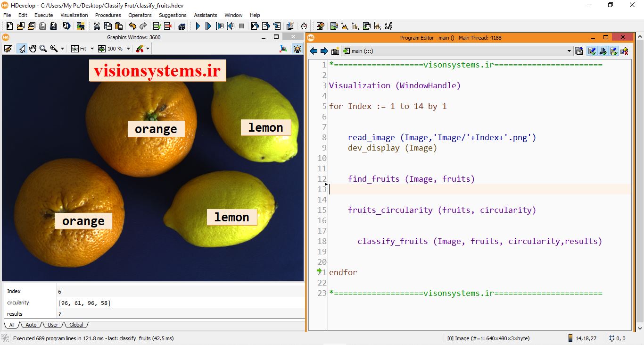The height and width of the screenshot is (345, 644).
Task: Click the Stop execution square button
Action: click(242, 26)
